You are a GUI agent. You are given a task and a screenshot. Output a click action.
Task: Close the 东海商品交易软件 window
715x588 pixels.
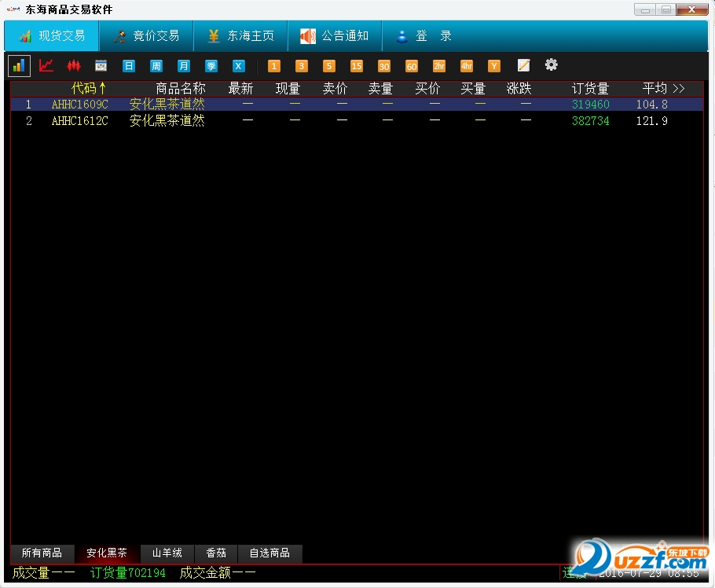coord(691,9)
